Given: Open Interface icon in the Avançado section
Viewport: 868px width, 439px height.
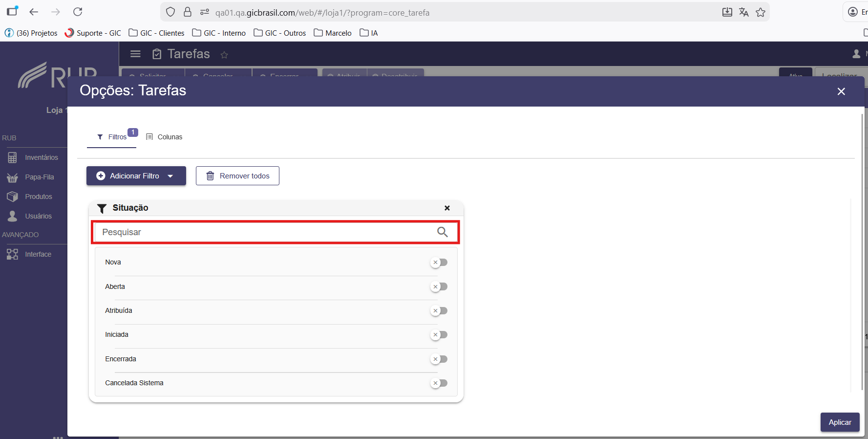Looking at the screenshot, I should tap(12, 254).
